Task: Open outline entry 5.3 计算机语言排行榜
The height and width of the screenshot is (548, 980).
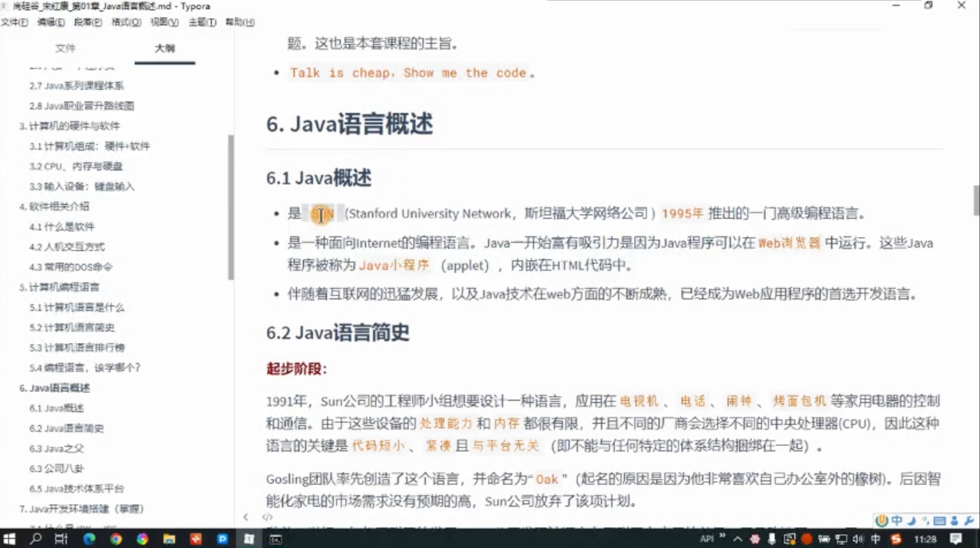Action: point(76,348)
